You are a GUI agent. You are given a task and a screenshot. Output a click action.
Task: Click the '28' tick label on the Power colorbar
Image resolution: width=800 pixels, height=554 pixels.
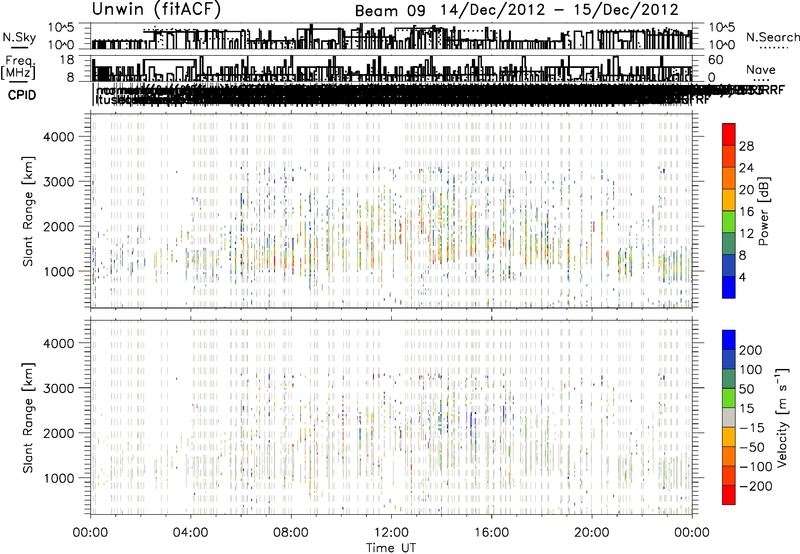[746, 146]
